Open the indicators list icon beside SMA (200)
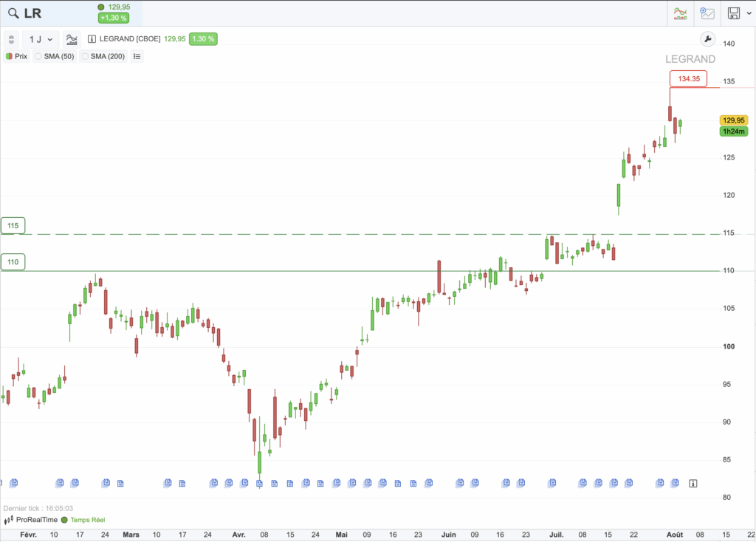Screen dimensions: 756x542 137,56
